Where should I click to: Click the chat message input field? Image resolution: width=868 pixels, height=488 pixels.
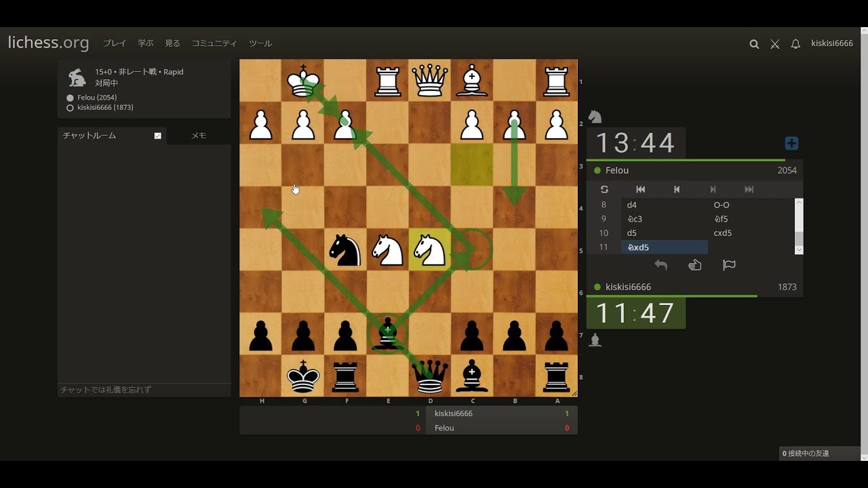tap(144, 390)
